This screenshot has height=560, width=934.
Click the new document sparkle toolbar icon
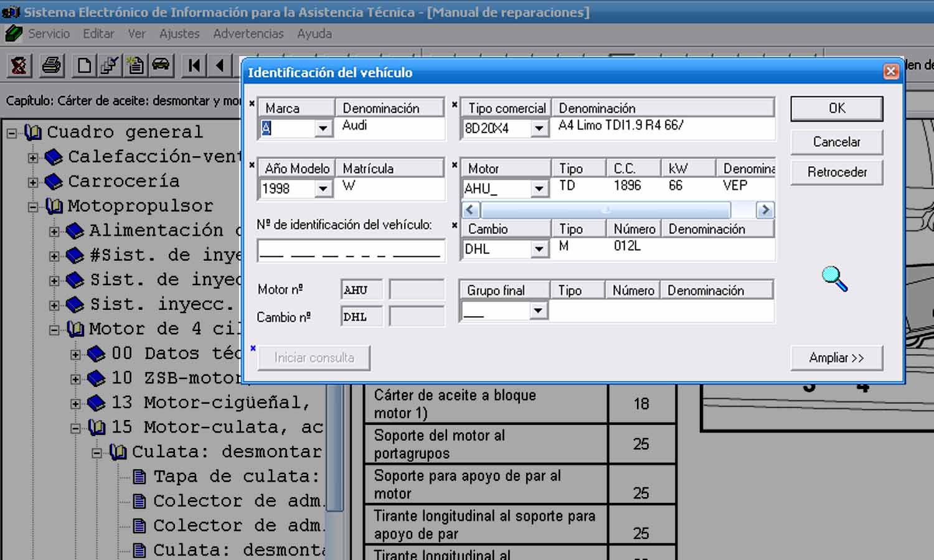coord(134,65)
